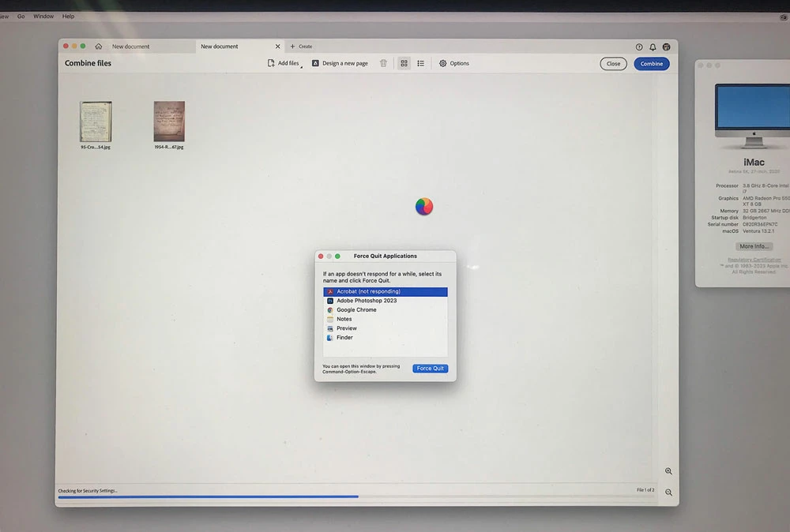The height and width of the screenshot is (532, 790).
Task: Select Preview in Force Quit list
Action: tap(386, 328)
